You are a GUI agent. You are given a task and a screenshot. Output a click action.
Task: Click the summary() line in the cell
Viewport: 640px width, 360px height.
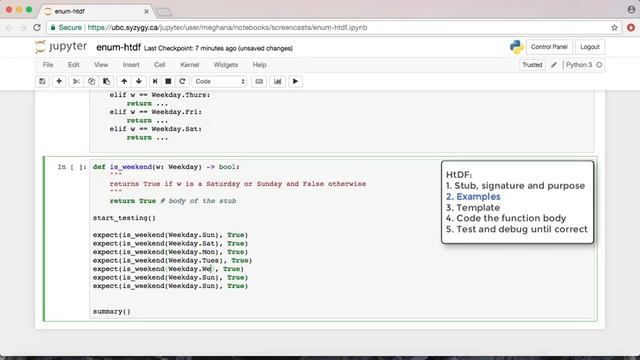(112, 311)
